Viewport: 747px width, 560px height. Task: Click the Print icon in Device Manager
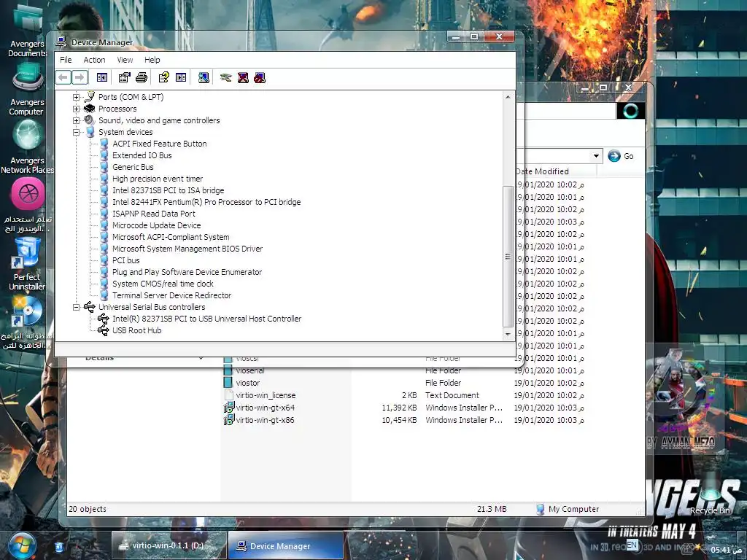tap(142, 77)
